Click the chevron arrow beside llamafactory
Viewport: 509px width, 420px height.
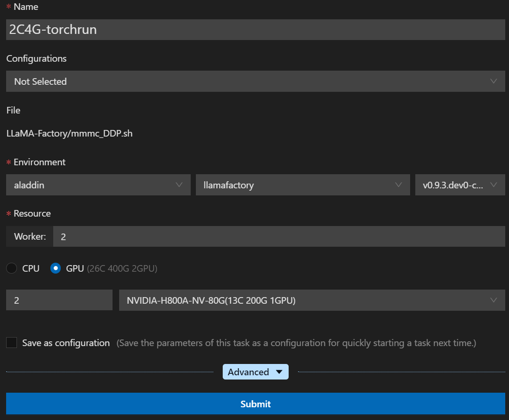pos(398,185)
